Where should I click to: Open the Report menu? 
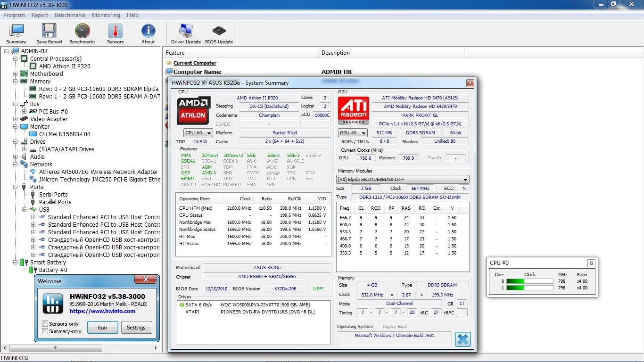(40, 15)
